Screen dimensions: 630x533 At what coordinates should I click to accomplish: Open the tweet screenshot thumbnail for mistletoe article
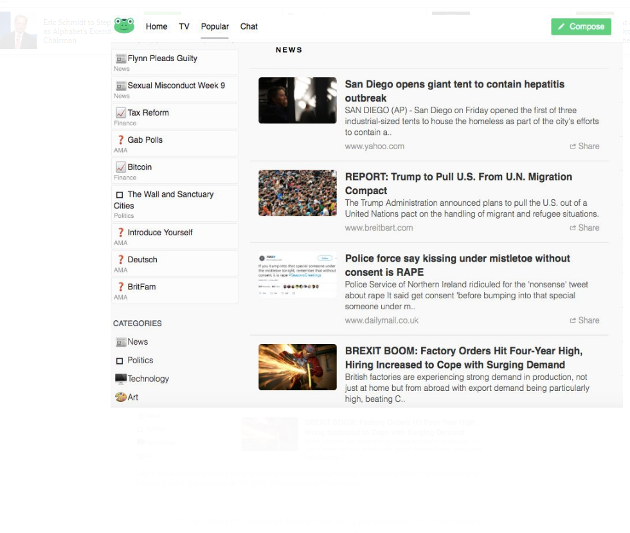pos(297,274)
